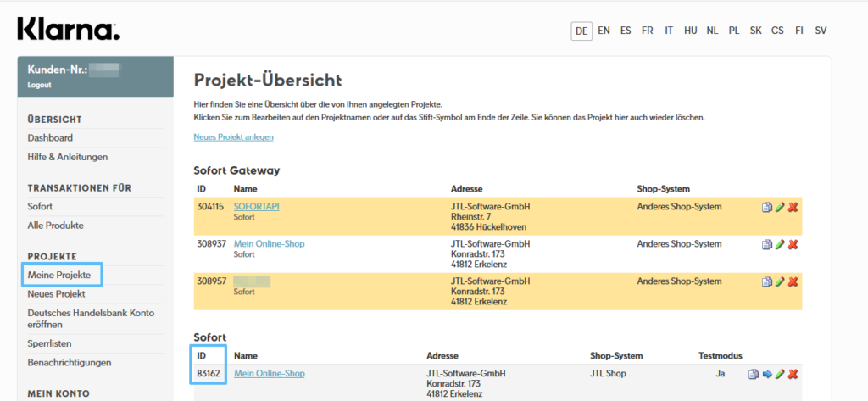Switch language to EN
868x401 pixels.
point(604,31)
